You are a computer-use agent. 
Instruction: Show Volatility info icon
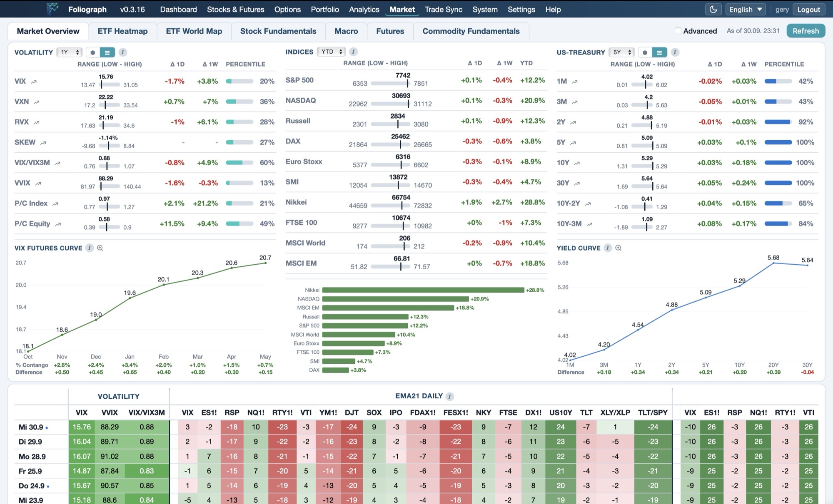122,52
